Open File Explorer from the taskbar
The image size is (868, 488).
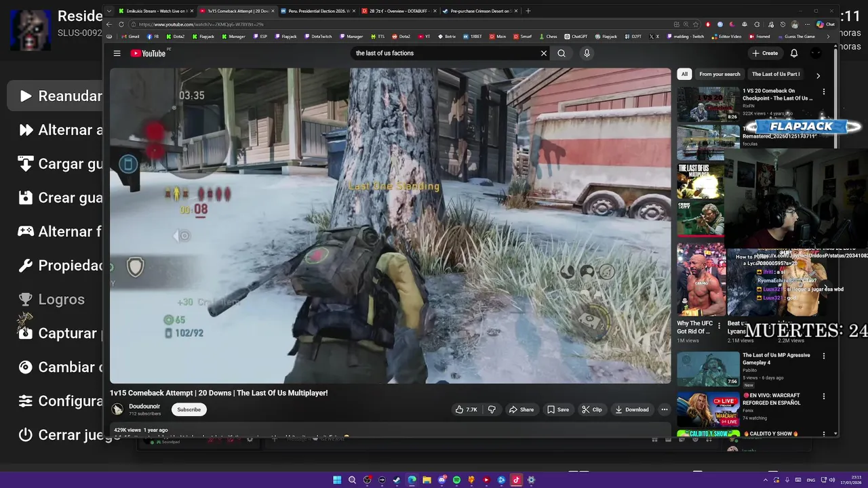[x=427, y=480]
